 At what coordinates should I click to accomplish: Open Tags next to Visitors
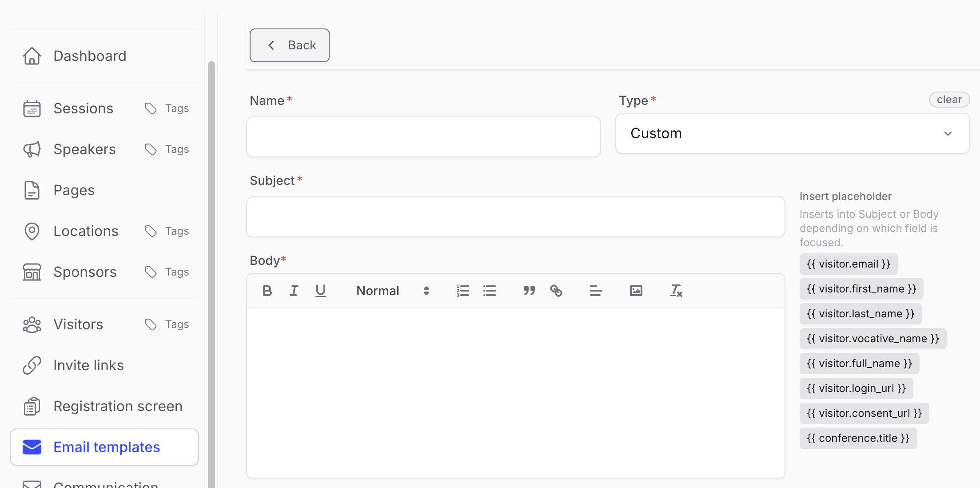point(167,324)
